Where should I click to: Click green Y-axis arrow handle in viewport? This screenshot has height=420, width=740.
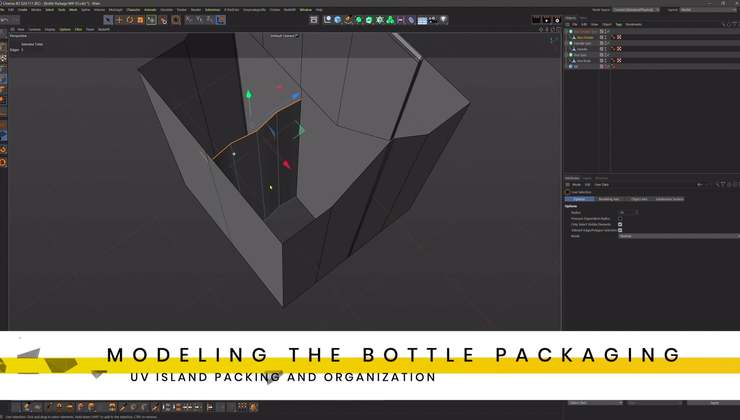pyautogui.click(x=249, y=94)
